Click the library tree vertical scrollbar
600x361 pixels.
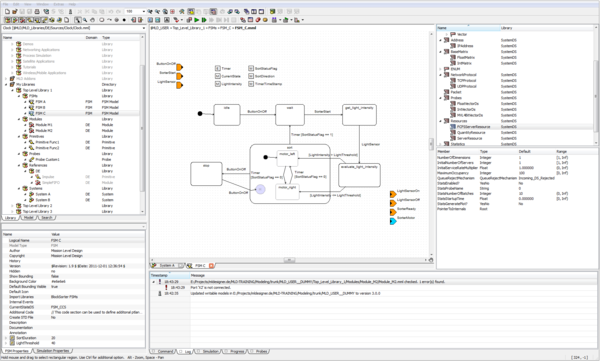click(142, 126)
